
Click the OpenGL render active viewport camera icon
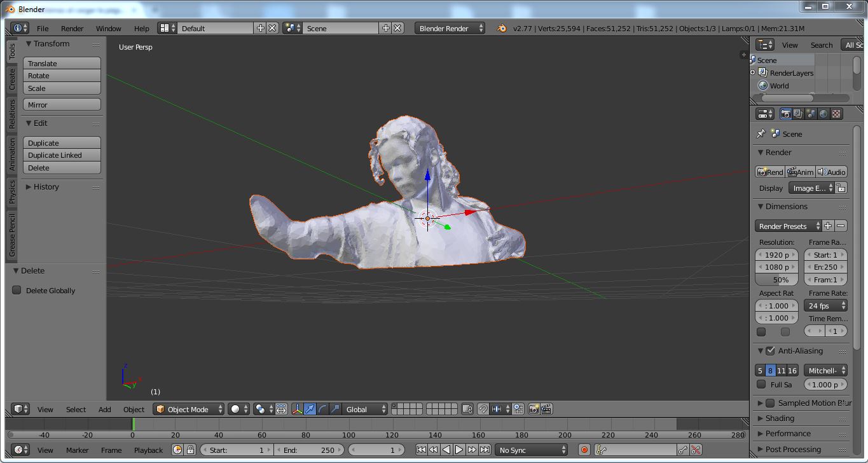tap(534, 409)
